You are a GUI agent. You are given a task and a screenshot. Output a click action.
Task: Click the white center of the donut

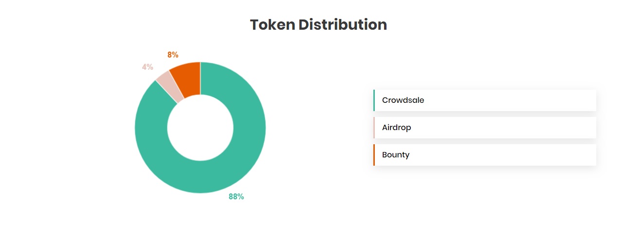pyautogui.click(x=200, y=128)
